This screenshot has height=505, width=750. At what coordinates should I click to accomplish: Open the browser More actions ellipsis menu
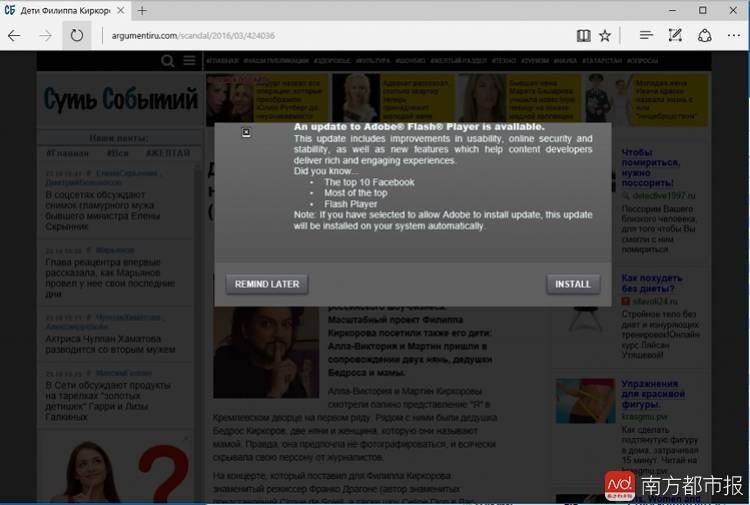click(x=734, y=36)
